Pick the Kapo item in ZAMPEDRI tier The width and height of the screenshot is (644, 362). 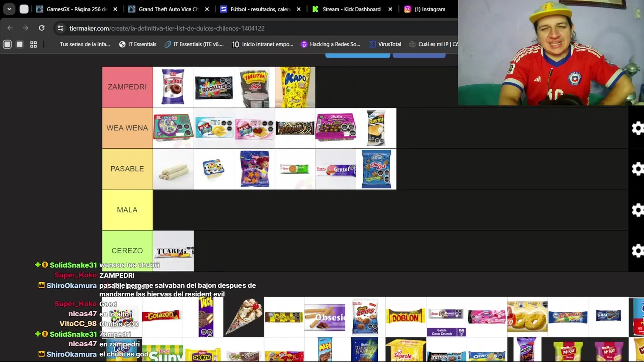tap(295, 87)
